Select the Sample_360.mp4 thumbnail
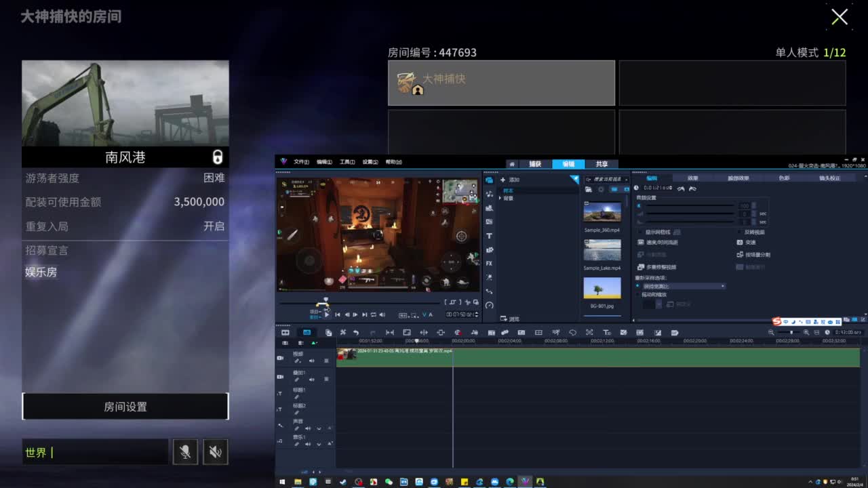Screen dimensions: 868x488 click(x=602, y=212)
